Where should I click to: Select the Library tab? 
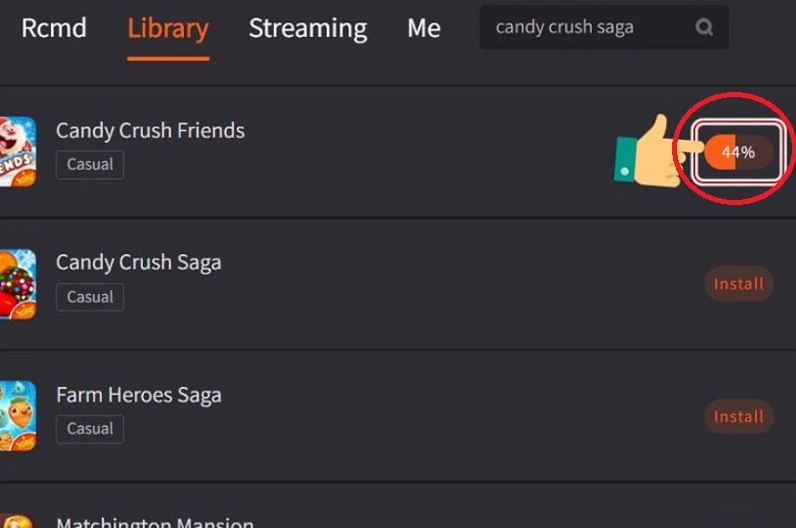pyautogui.click(x=168, y=28)
